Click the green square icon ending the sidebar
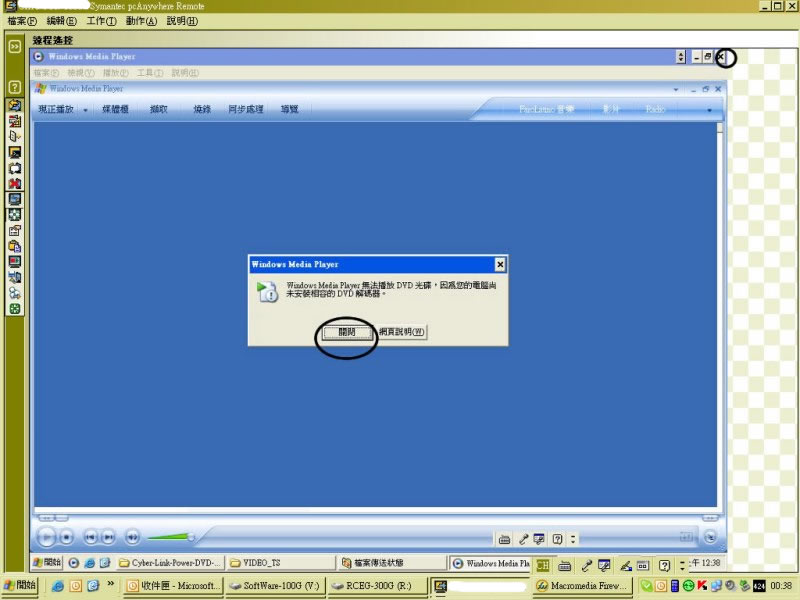The height and width of the screenshot is (600, 800). tap(15, 309)
